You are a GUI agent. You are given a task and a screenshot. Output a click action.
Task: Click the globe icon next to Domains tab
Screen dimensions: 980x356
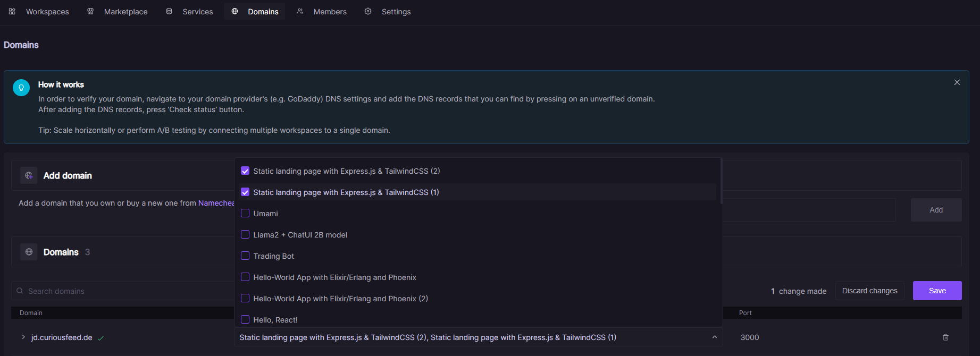point(235,11)
